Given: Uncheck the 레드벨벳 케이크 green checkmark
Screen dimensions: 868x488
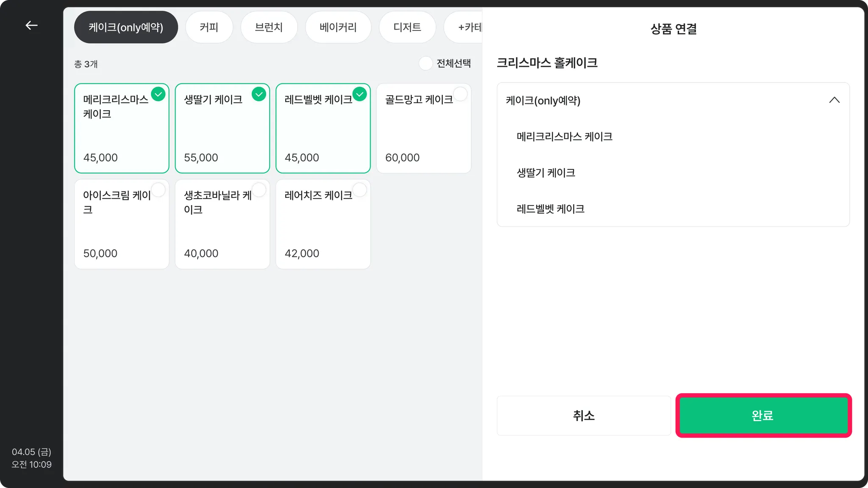Looking at the screenshot, I should click(359, 94).
